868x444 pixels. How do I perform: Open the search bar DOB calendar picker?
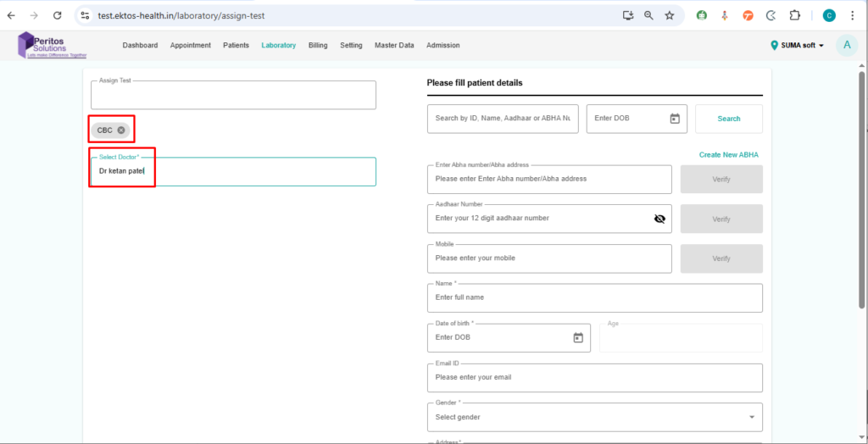click(x=675, y=119)
